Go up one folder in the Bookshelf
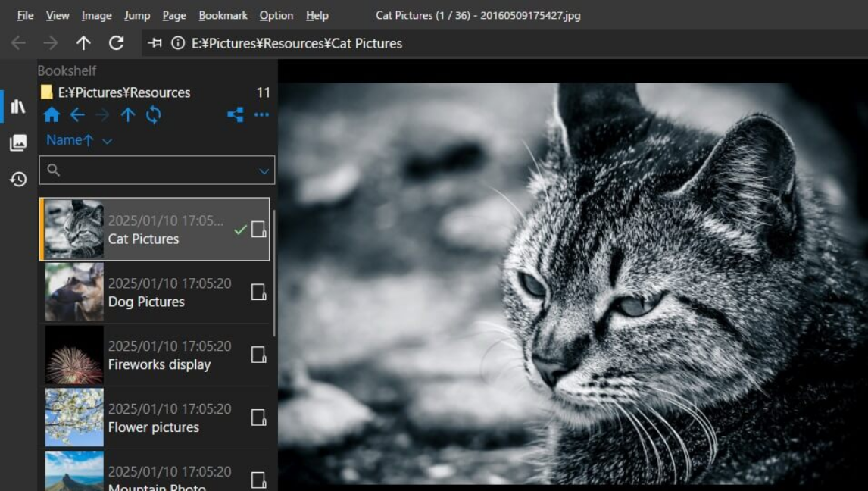868x491 pixels. tap(128, 114)
